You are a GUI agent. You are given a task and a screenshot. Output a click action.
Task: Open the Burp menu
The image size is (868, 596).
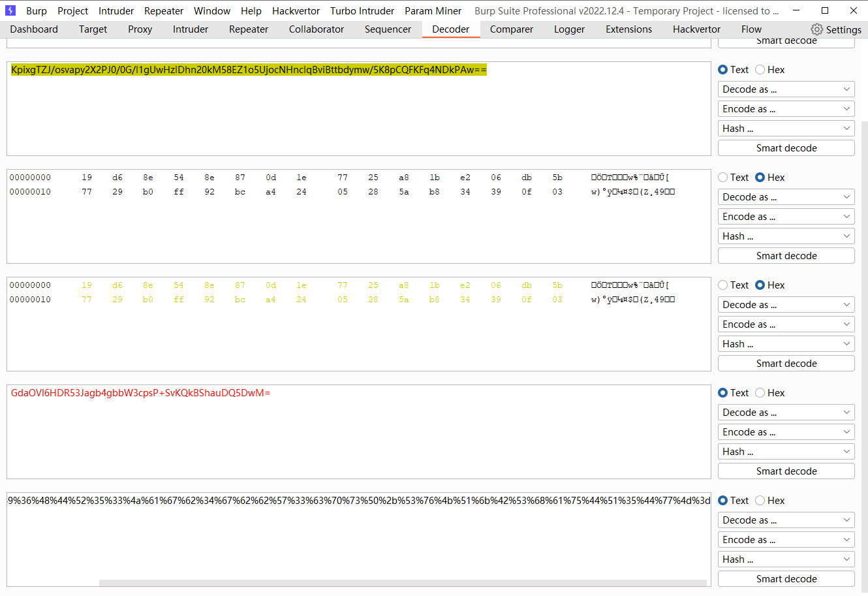[x=37, y=11]
